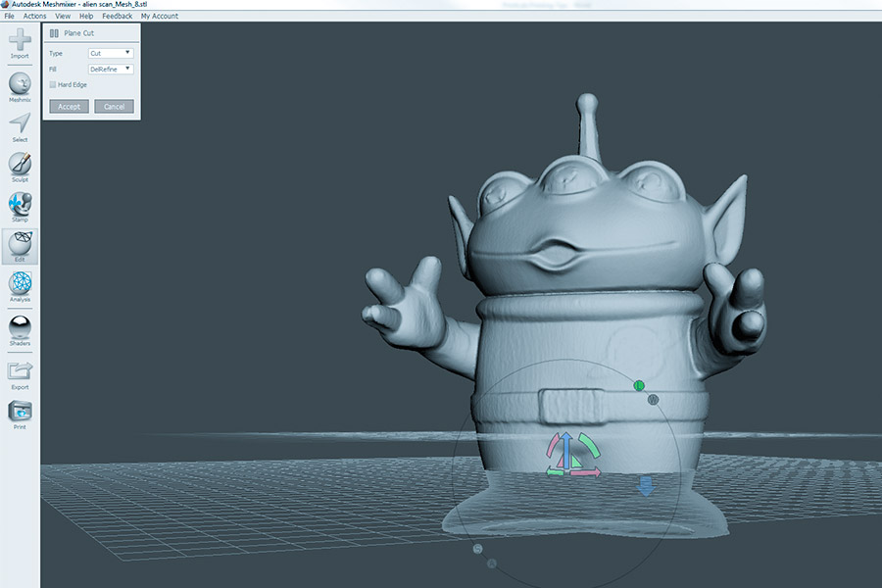The height and width of the screenshot is (588, 882).
Task: Launch the Analysis tool
Action: (20, 285)
